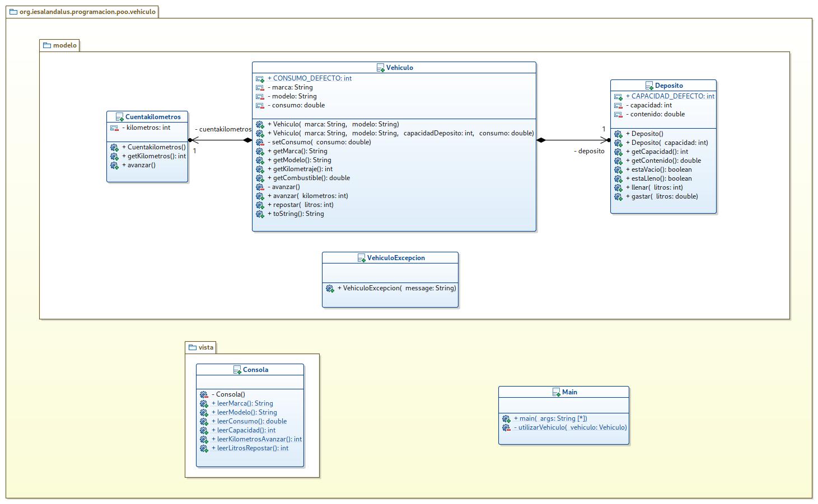The width and height of the screenshot is (818, 504).
Task: Click the leerCapacidad(): int method
Action: click(x=244, y=430)
